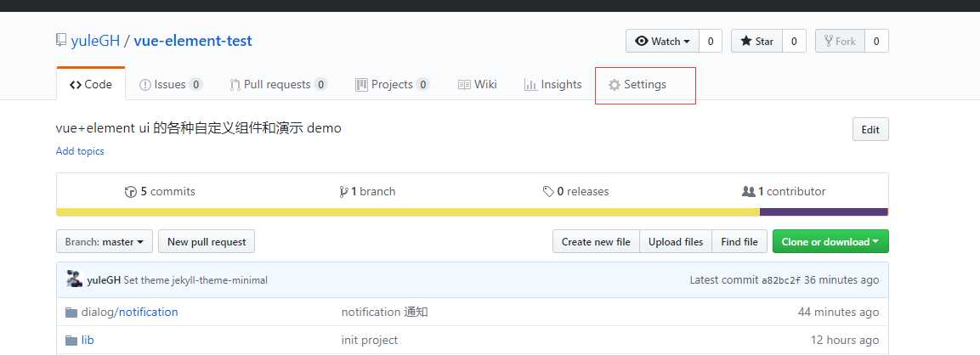The width and height of the screenshot is (980, 355).
Task: Click the Wiki book icon
Action: pyautogui.click(x=464, y=85)
